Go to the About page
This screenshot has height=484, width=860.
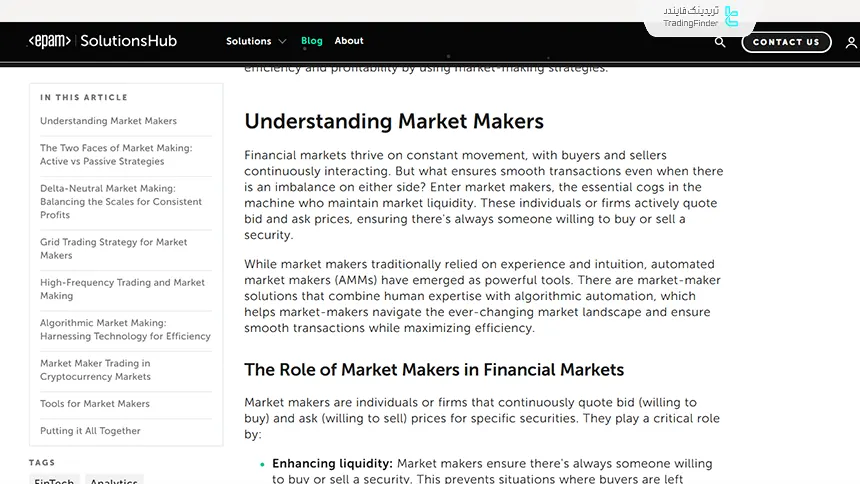click(x=349, y=41)
